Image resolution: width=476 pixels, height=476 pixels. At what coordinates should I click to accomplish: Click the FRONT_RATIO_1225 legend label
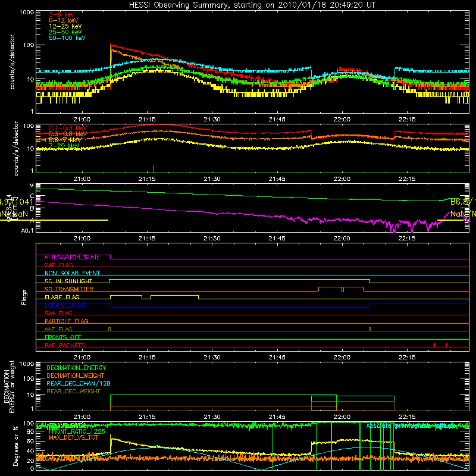click(77, 431)
